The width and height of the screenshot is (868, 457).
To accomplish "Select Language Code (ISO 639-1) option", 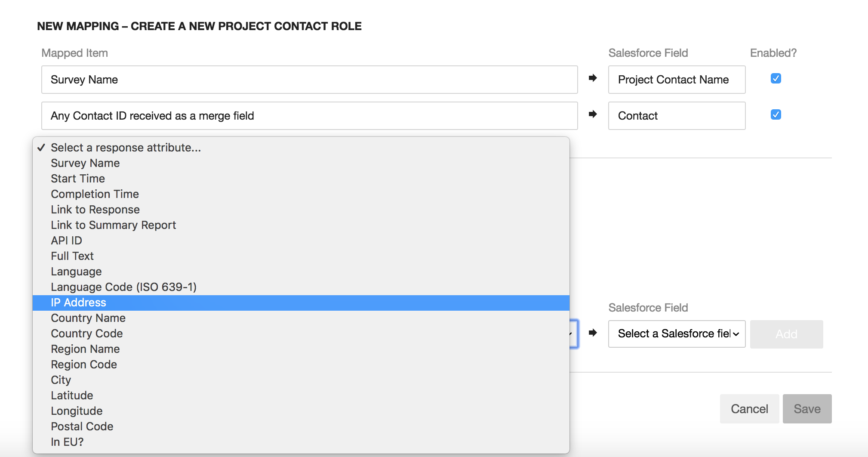I will pyautogui.click(x=123, y=287).
